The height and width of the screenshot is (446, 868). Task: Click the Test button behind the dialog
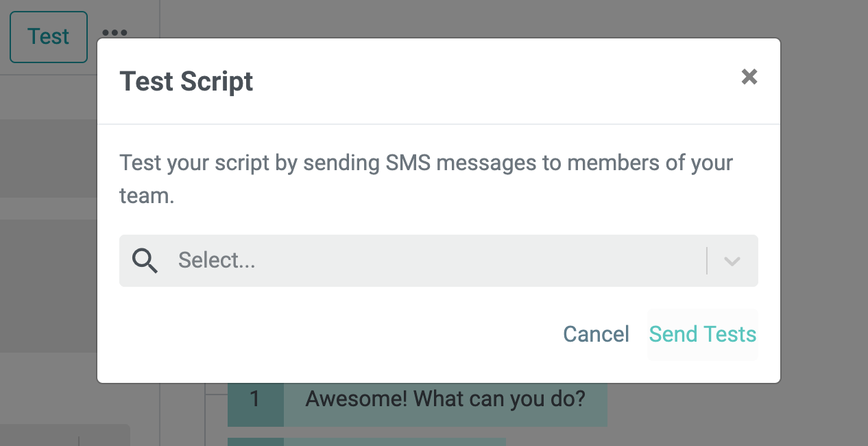[49, 36]
